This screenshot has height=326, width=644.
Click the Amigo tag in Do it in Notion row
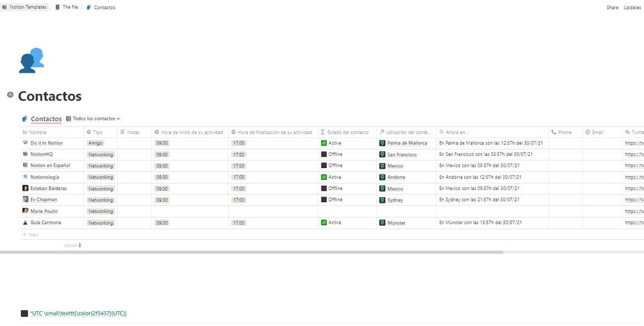click(x=95, y=143)
